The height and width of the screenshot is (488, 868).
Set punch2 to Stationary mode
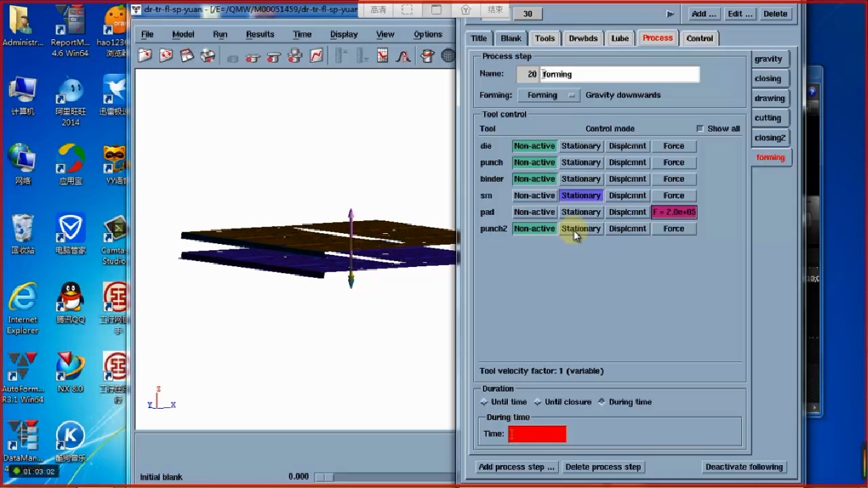[x=580, y=229]
